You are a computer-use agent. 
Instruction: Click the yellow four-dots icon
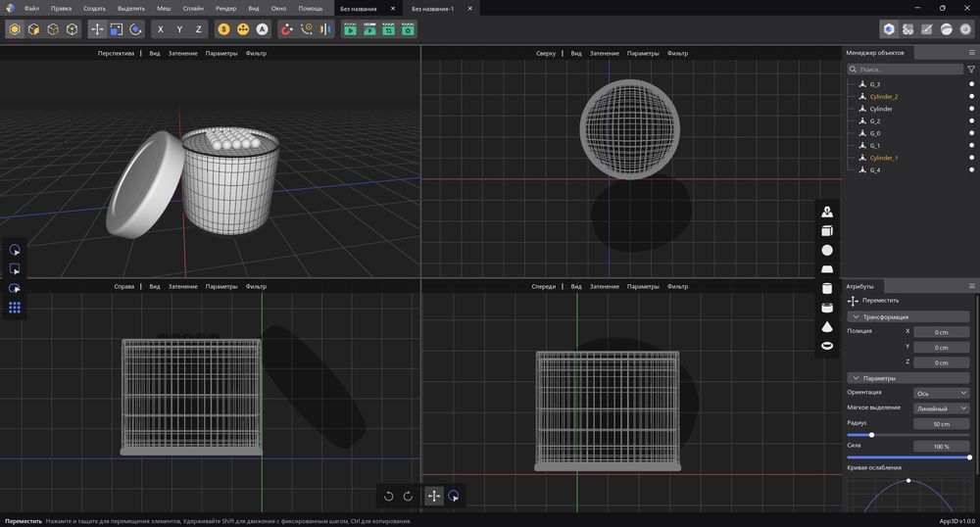[x=243, y=29]
